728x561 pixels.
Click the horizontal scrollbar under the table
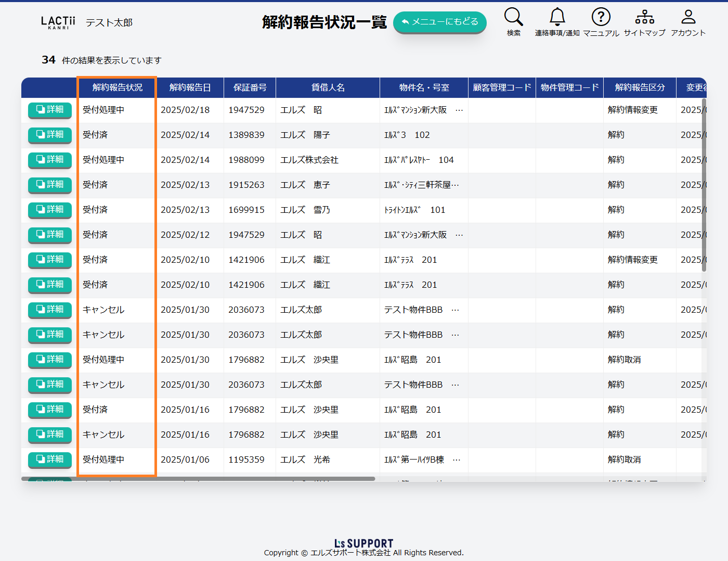tap(198, 479)
